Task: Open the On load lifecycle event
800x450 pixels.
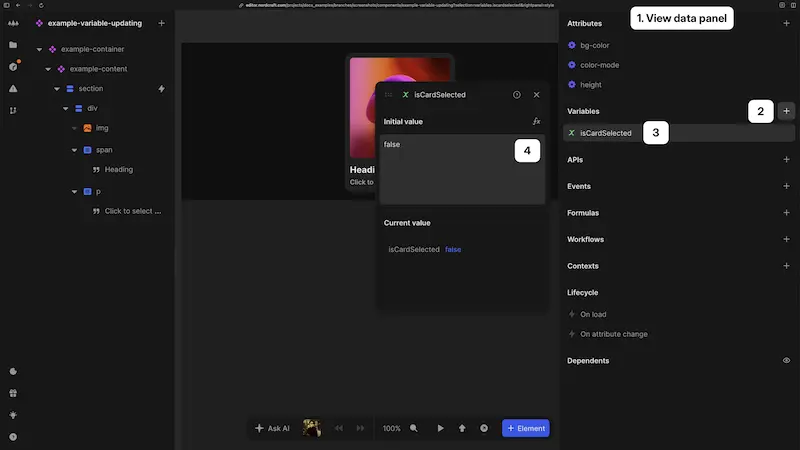Action: point(593,315)
